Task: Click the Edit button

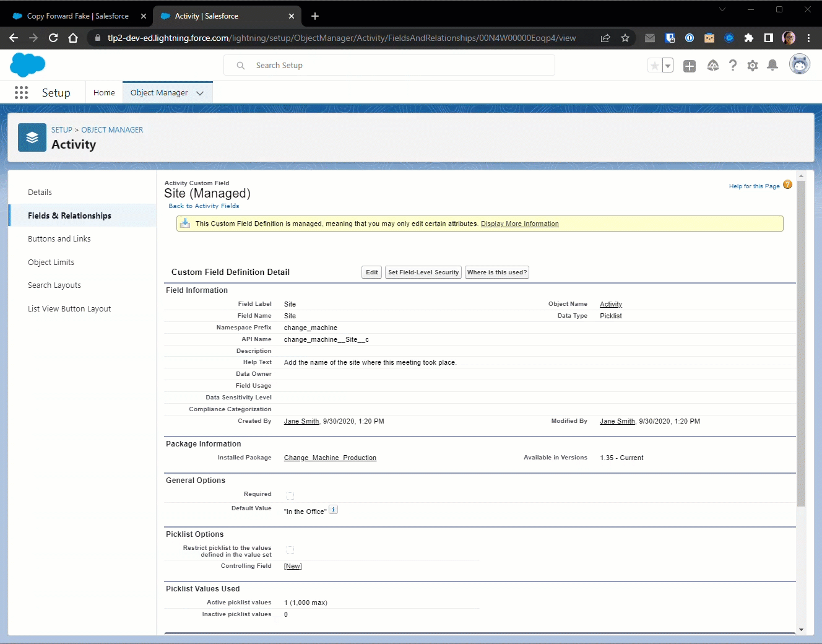Action: pyautogui.click(x=372, y=272)
